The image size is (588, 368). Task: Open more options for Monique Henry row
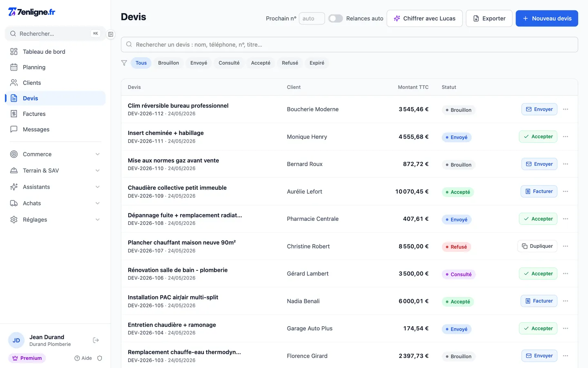[x=566, y=137]
